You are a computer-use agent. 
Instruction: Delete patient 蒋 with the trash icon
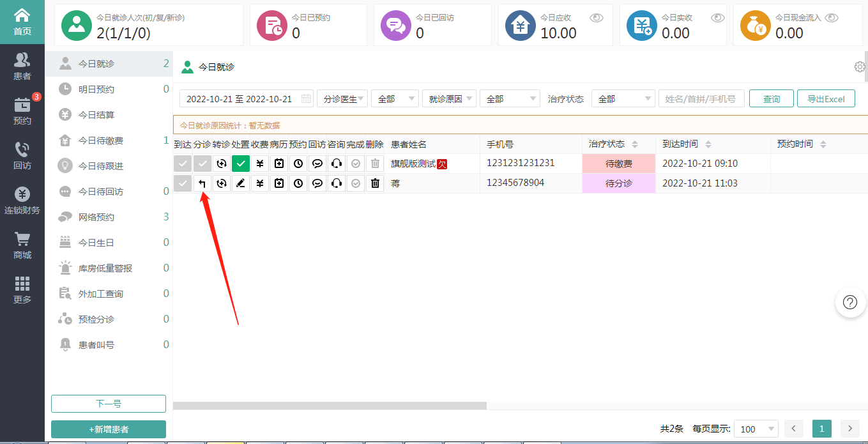(x=375, y=183)
